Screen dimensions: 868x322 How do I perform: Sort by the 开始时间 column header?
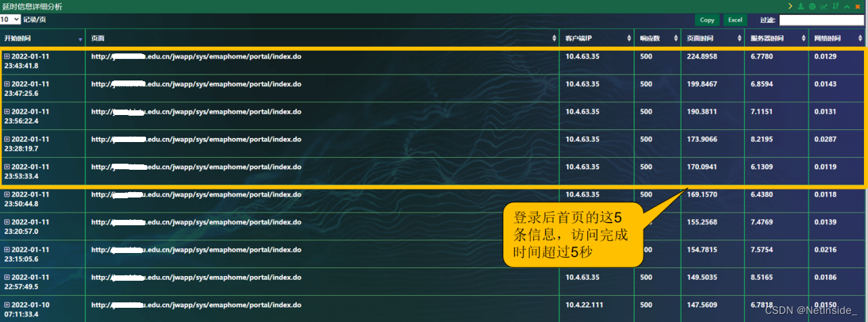pyautogui.click(x=43, y=39)
